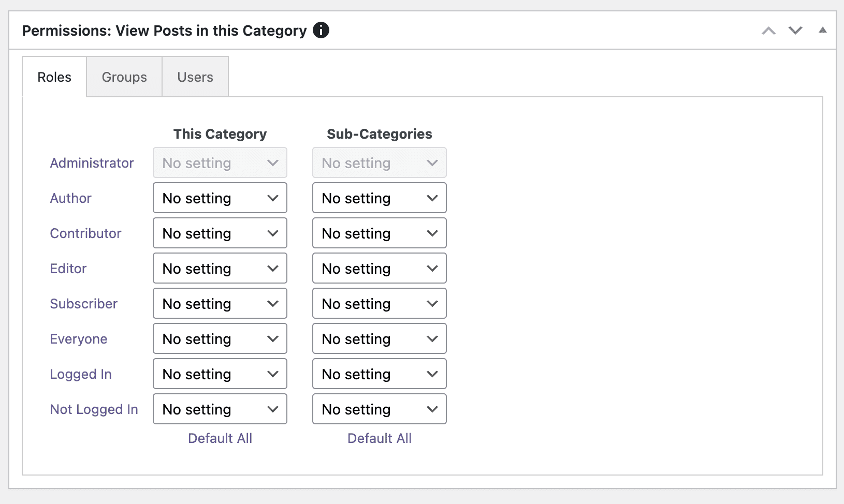
Task: Click Default All under Sub-Categories column
Action: click(x=379, y=438)
